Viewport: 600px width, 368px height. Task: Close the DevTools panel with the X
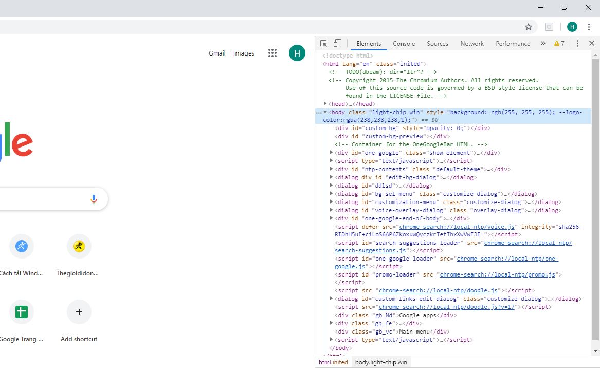592,44
